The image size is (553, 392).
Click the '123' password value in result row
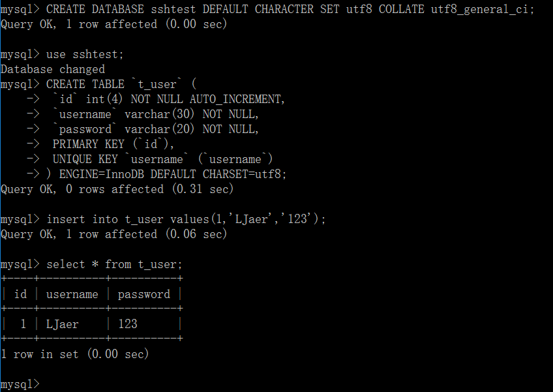point(128,324)
